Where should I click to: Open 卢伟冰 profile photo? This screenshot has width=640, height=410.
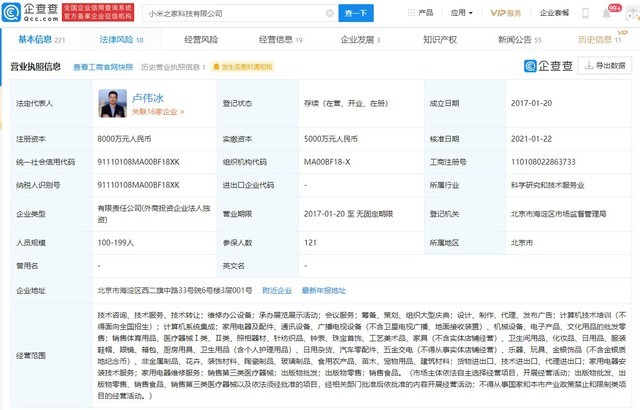coord(113,103)
